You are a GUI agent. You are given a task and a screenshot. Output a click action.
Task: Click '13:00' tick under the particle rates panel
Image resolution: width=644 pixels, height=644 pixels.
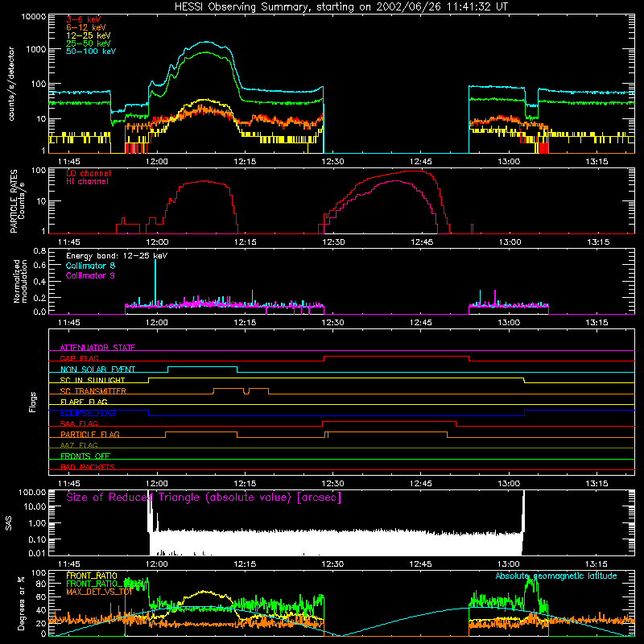(510, 242)
